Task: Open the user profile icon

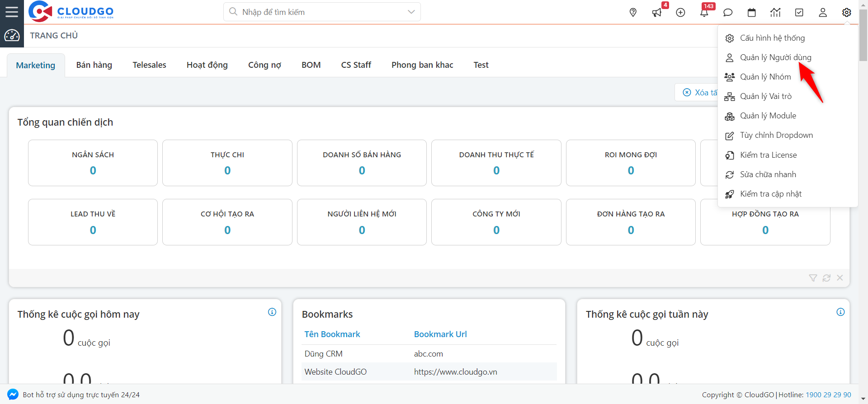Action: 823,13
